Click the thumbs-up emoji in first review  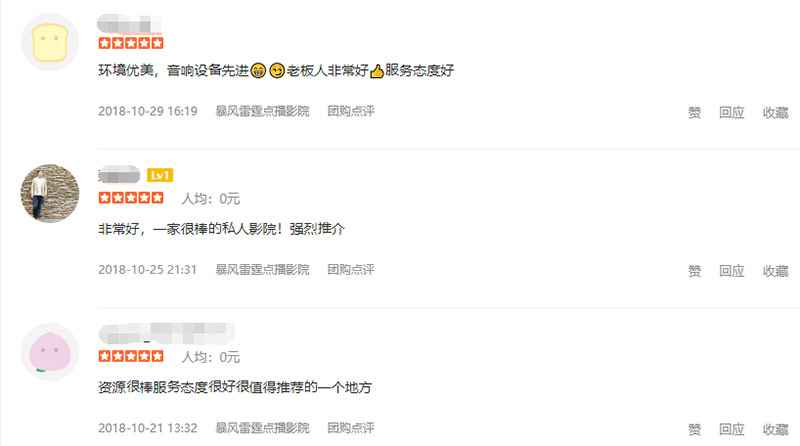click(377, 71)
